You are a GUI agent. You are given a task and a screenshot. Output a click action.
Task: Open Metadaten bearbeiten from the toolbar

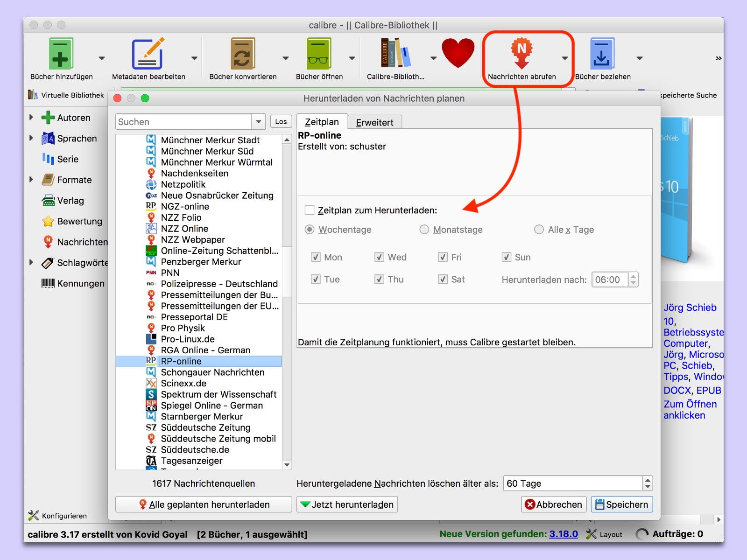[148, 54]
